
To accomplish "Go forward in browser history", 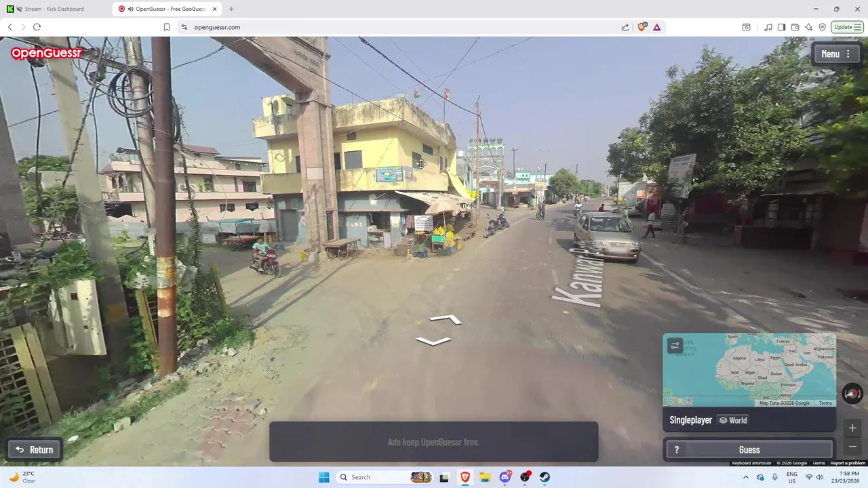I will pos(23,27).
